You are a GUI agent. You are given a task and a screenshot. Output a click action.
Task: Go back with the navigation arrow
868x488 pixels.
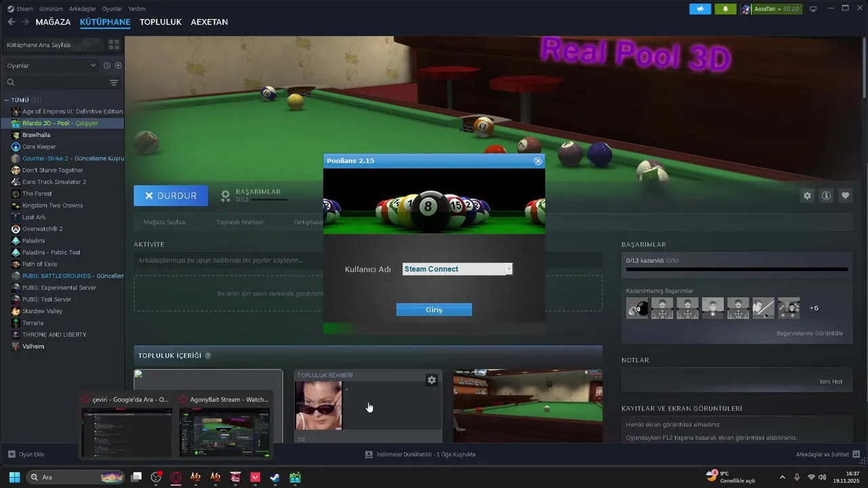pyautogui.click(x=11, y=22)
